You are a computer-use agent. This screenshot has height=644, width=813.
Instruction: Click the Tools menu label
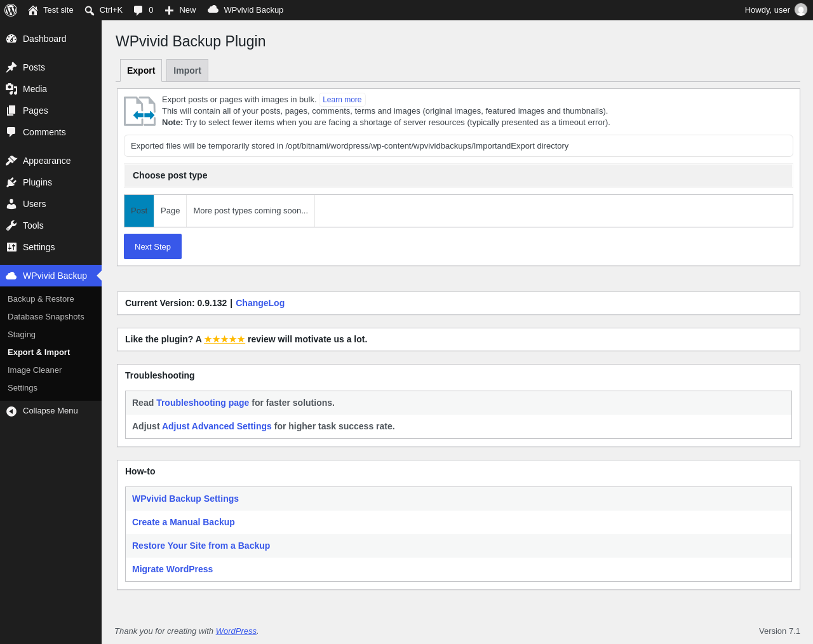click(x=33, y=225)
